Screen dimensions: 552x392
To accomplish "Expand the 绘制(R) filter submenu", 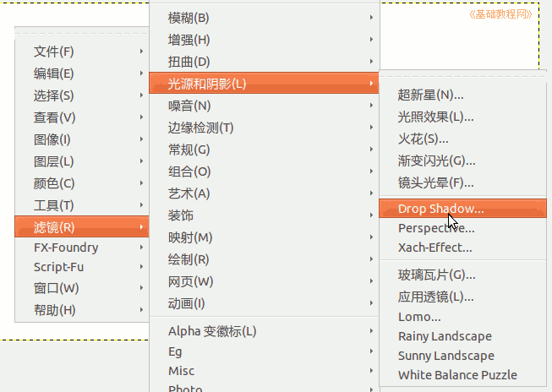I will point(264,259).
